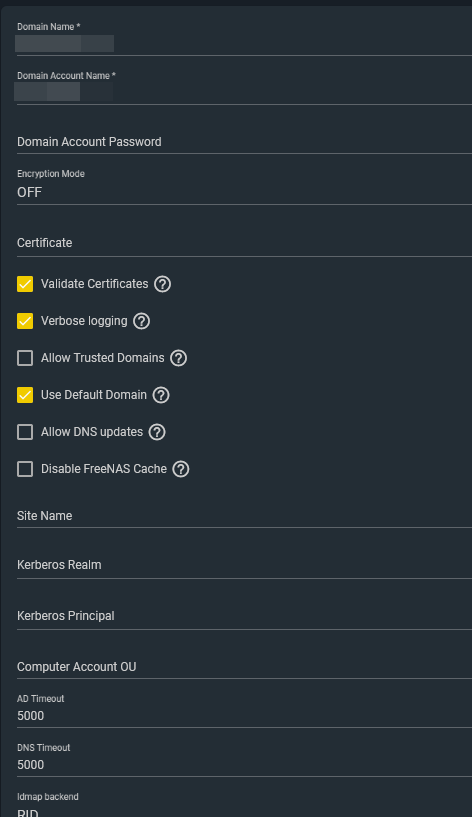Show Verbose logging help tooltip icon
This screenshot has height=817, width=472.
[141, 321]
